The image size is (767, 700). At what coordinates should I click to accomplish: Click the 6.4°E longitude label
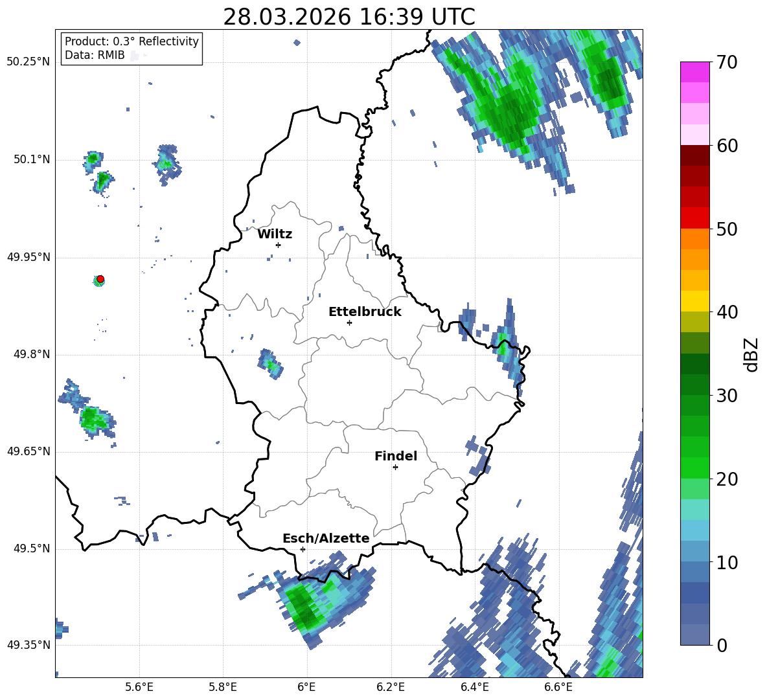(x=474, y=688)
